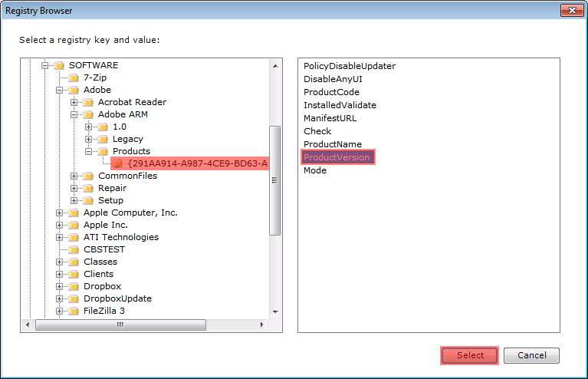The height and width of the screenshot is (379, 588).
Task: Click the FileZilla 3 folder icon
Action: [74, 311]
